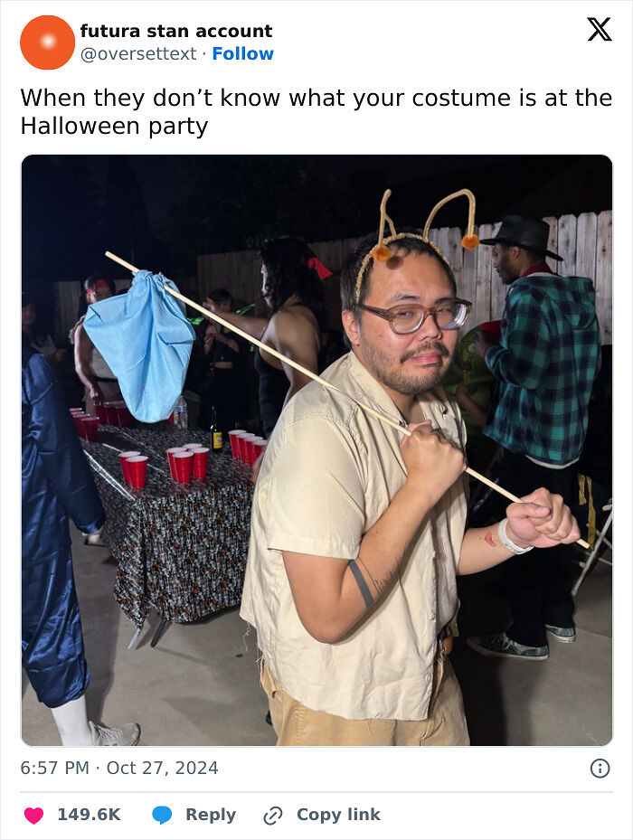633x840 pixels.
Task: Follow the @oversettext account
Action: [x=243, y=53]
